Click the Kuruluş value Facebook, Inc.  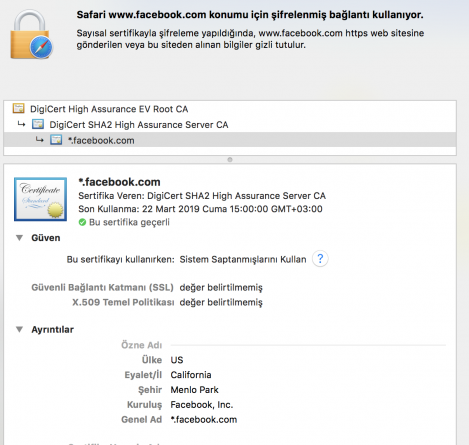[x=202, y=405]
